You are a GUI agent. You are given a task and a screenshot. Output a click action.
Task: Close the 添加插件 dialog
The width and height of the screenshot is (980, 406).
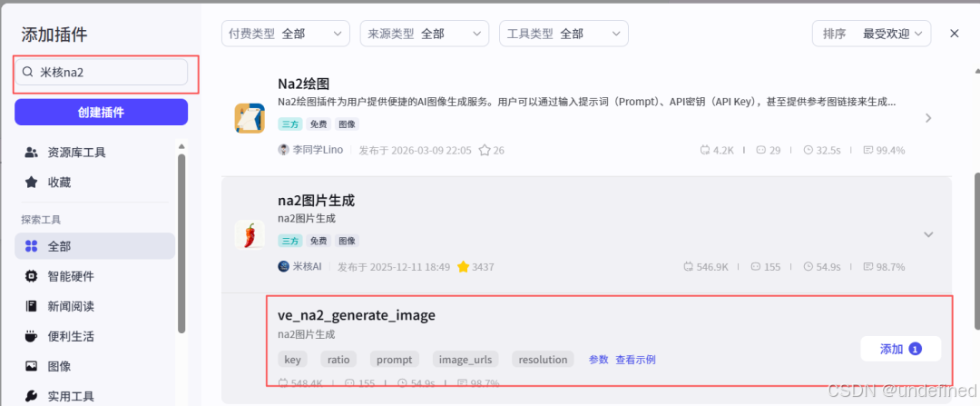click(x=955, y=34)
